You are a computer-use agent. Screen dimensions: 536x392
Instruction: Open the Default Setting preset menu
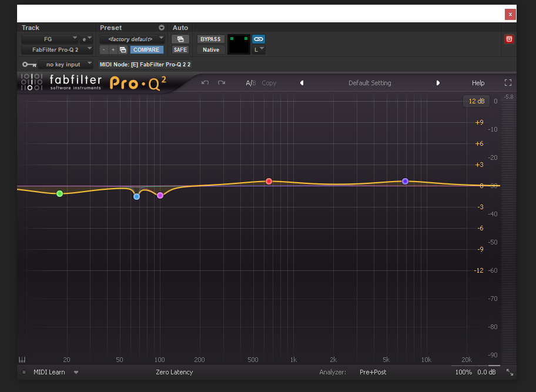370,83
